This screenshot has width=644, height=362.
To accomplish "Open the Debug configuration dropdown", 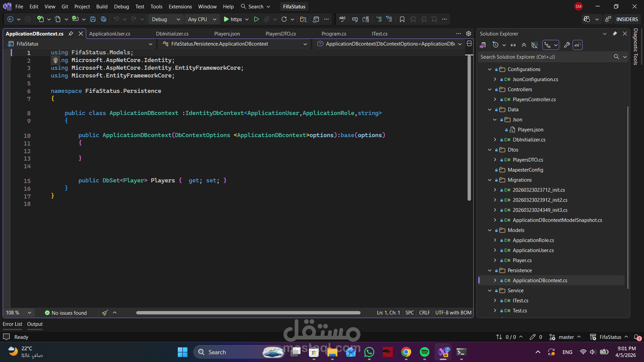I will click(x=166, y=19).
